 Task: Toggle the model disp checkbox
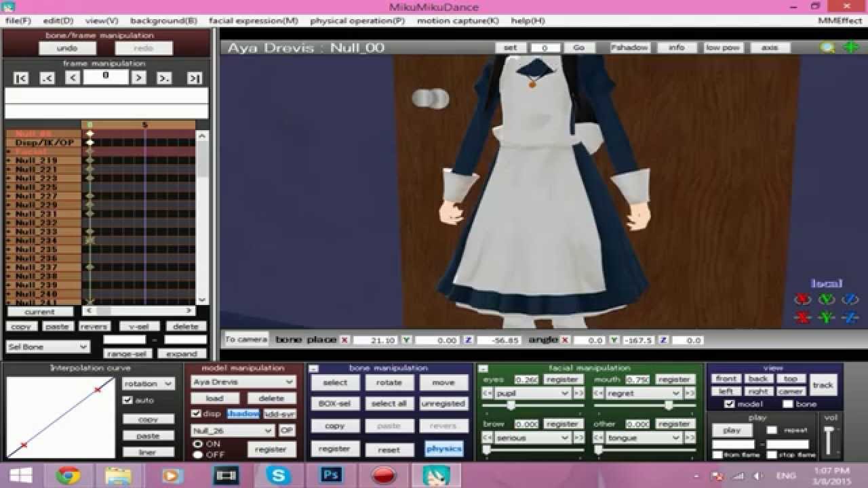click(x=196, y=413)
